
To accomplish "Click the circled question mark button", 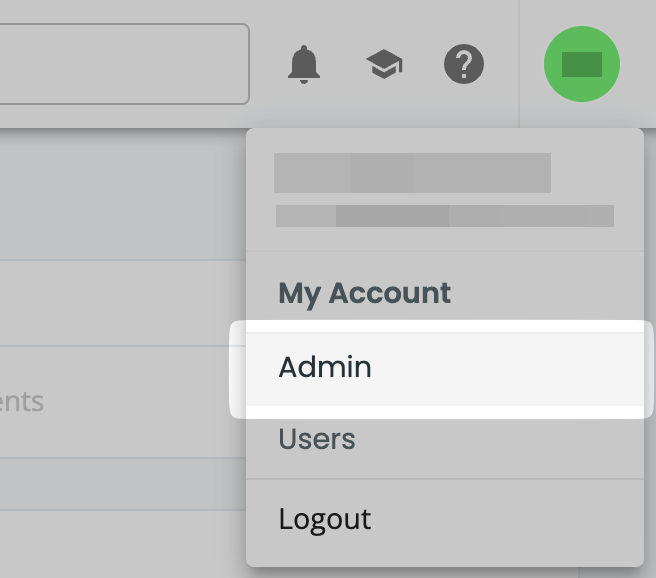I will click(x=463, y=65).
